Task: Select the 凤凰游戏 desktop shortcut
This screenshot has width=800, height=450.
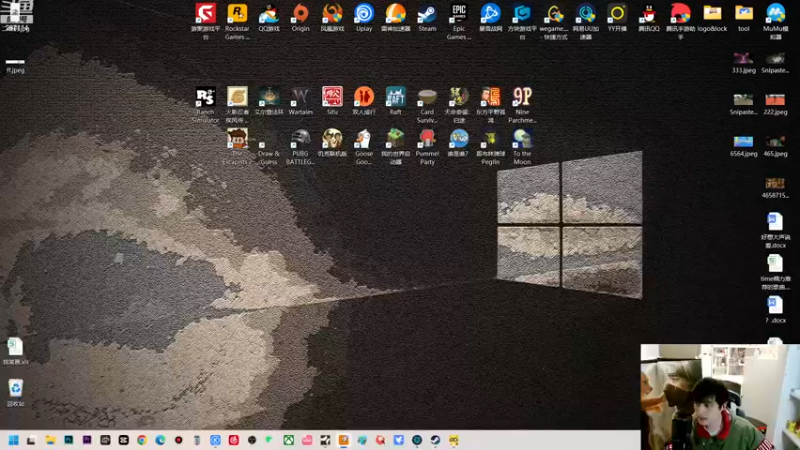Action: [x=332, y=18]
